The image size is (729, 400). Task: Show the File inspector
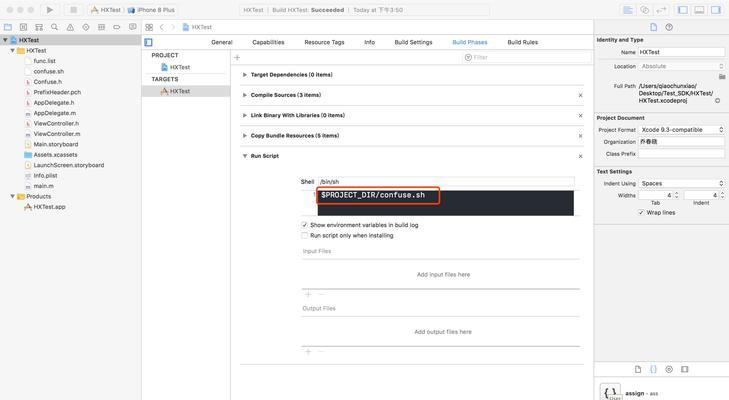click(653, 27)
